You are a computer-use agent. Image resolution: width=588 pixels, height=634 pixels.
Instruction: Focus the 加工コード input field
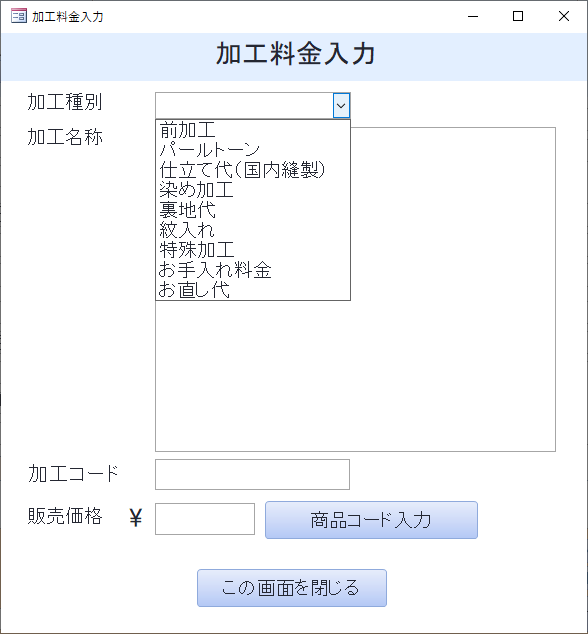pyautogui.click(x=252, y=474)
